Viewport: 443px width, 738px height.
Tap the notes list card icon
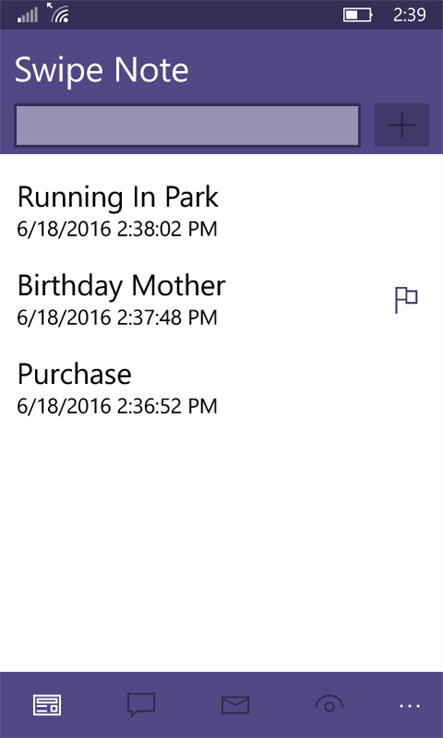click(x=47, y=705)
